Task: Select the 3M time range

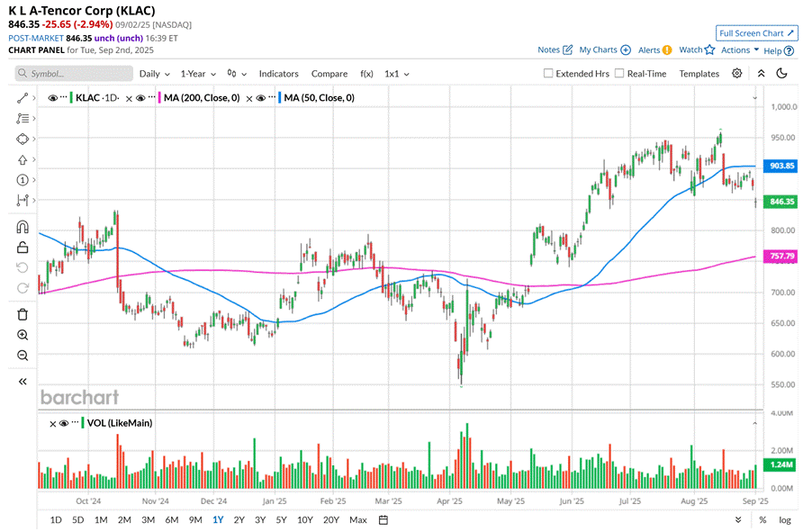Action: (149, 519)
